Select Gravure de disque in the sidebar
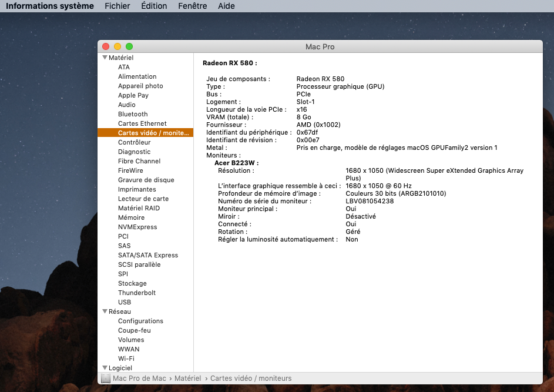Viewport: 554px width, 392px height. (x=146, y=180)
